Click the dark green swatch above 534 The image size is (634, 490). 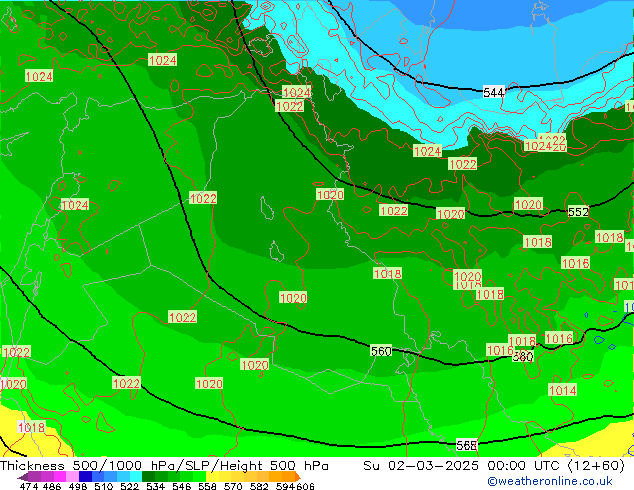click(148, 476)
